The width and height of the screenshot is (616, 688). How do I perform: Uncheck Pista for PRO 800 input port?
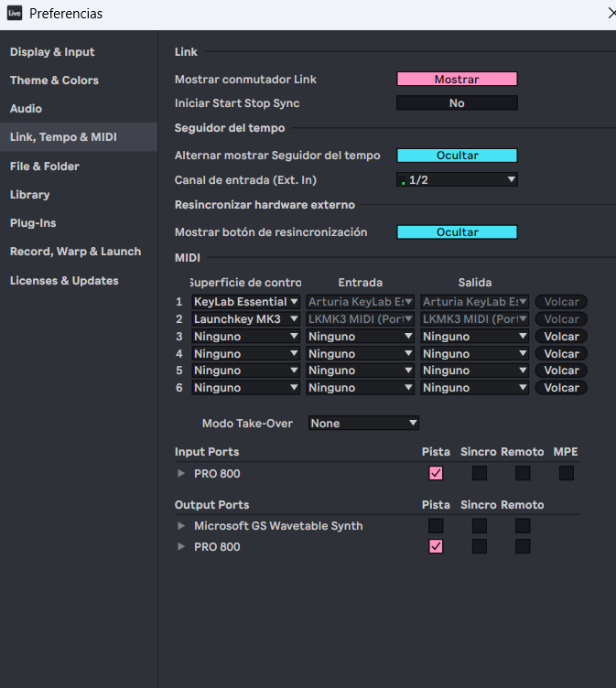coord(436,473)
